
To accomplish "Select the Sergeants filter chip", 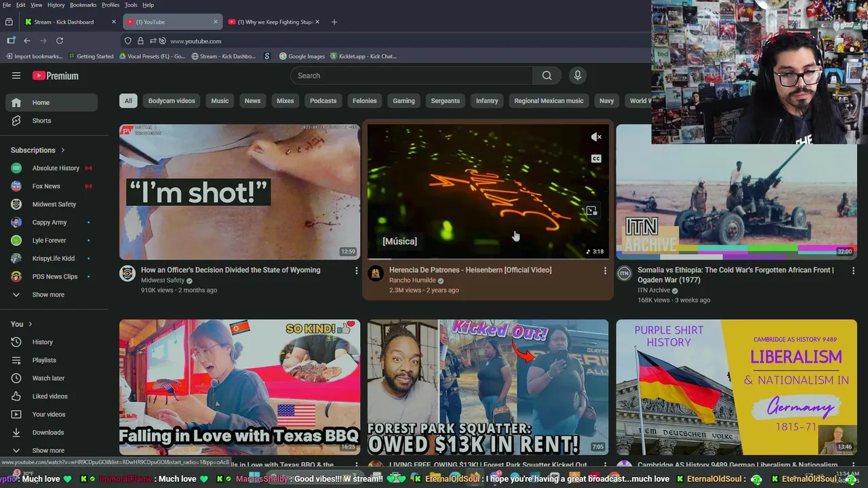I will pos(446,101).
